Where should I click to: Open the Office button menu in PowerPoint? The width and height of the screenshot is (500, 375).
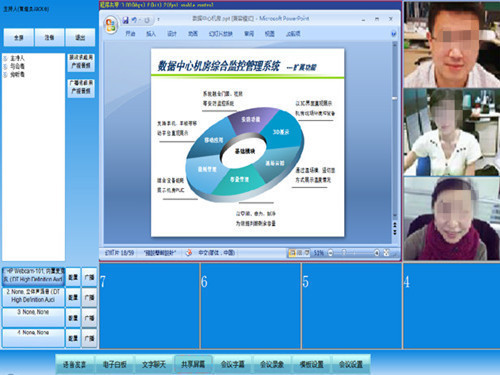(111, 25)
